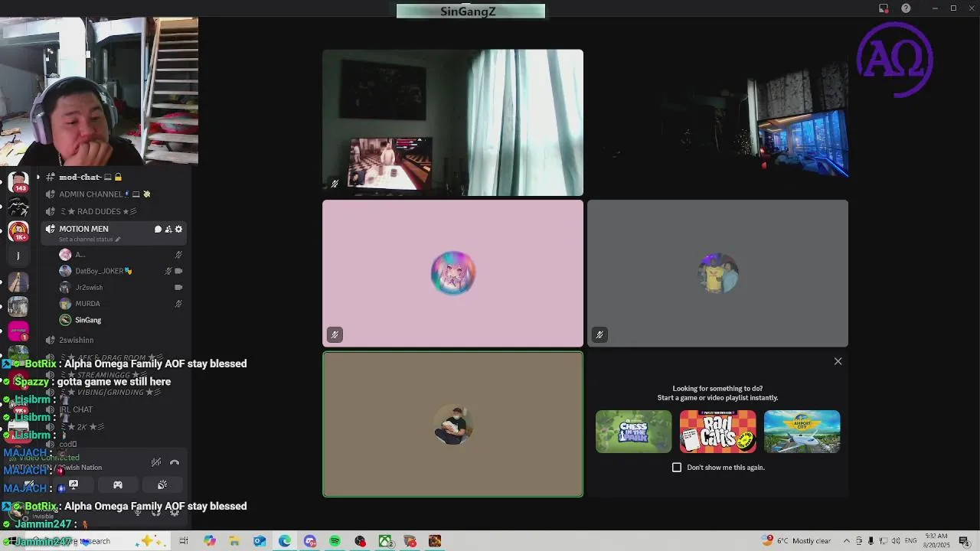Select user Jr2swish in voice list
The image size is (980, 551).
coord(89,288)
